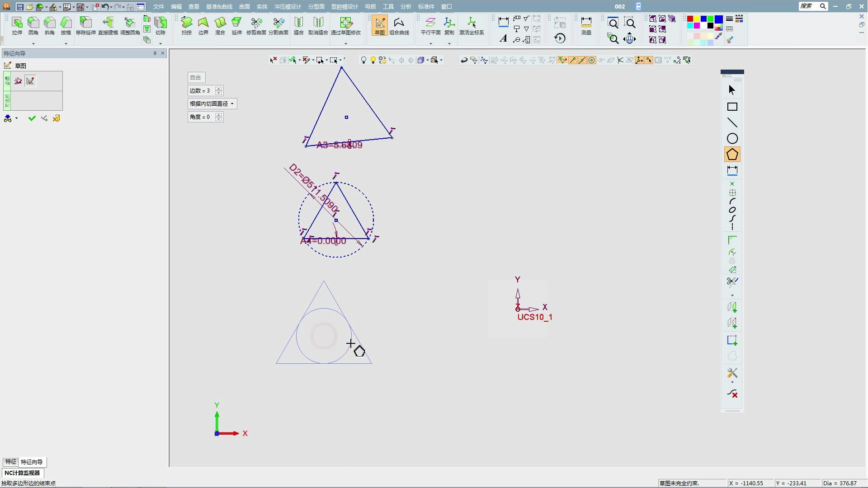Select the Polygon tool in sketch toolbar
Image resolution: width=868 pixels, height=488 pixels.
732,155
